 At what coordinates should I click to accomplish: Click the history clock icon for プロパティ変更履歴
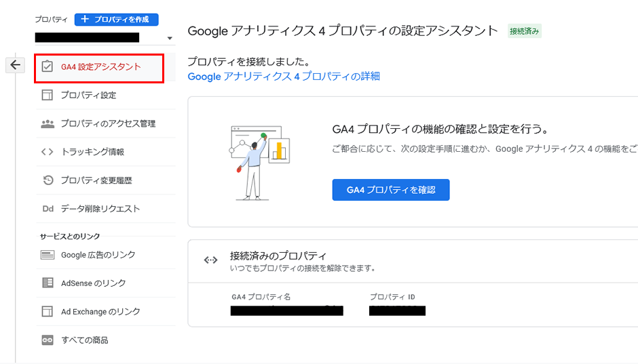coord(47,180)
